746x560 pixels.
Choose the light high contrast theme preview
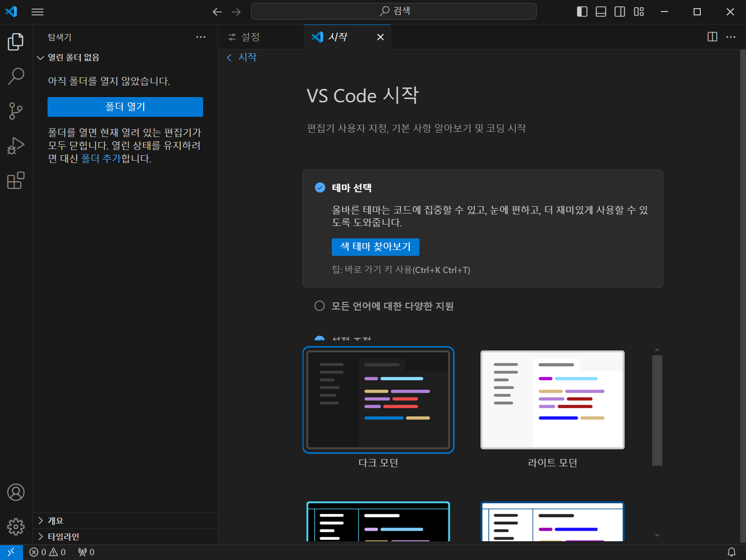coord(553,522)
